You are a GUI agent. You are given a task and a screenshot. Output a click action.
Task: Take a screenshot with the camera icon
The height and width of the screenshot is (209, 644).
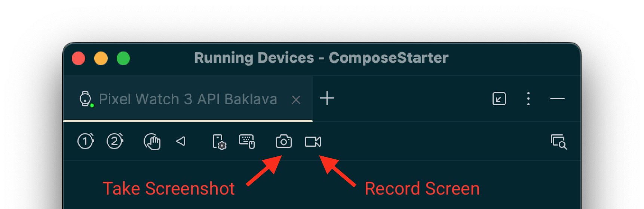[x=283, y=141]
